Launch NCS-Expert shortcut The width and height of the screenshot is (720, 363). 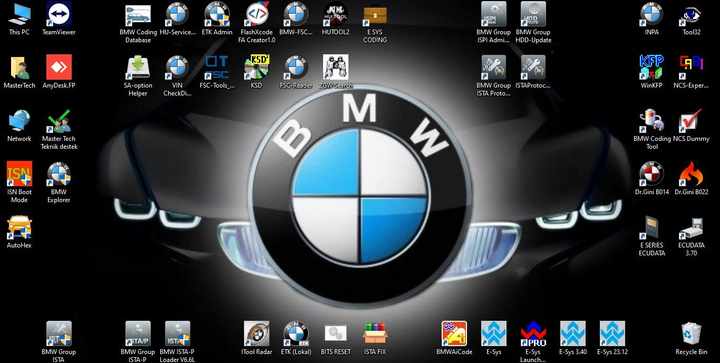point(691,72)
